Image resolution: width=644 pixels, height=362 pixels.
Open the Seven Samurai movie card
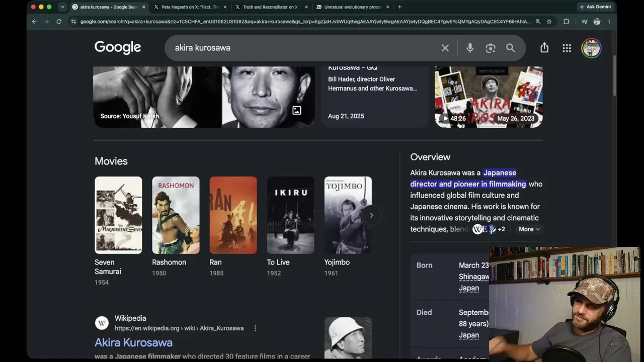[x=118, y=231]
